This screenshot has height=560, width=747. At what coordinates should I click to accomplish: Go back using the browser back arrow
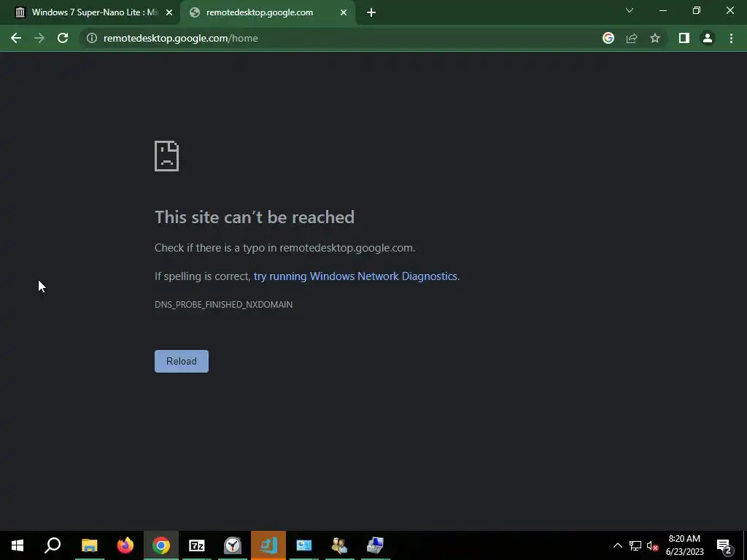[x=16, y=38]
